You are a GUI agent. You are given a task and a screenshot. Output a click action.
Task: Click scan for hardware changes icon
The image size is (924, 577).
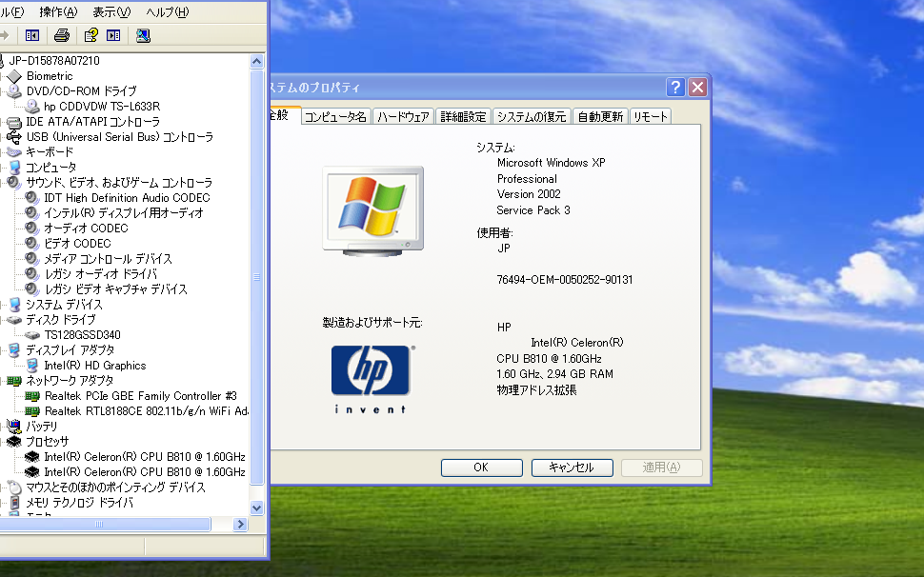point(143,36)
